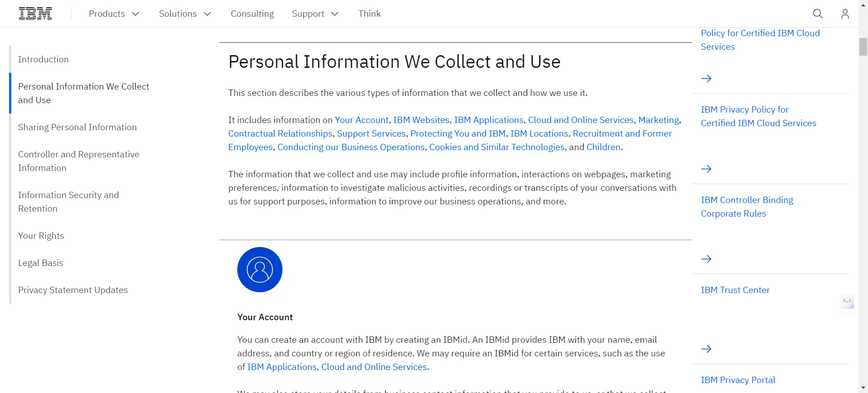This screenshot has width=868, height=393.
Task: Open Policy for Certified IBM Cloud Services link
Action: point(760,40)
